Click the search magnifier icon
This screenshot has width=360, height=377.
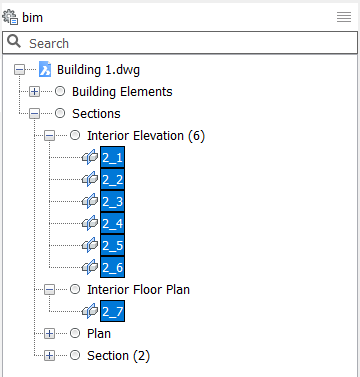click(x=14, y=42)
